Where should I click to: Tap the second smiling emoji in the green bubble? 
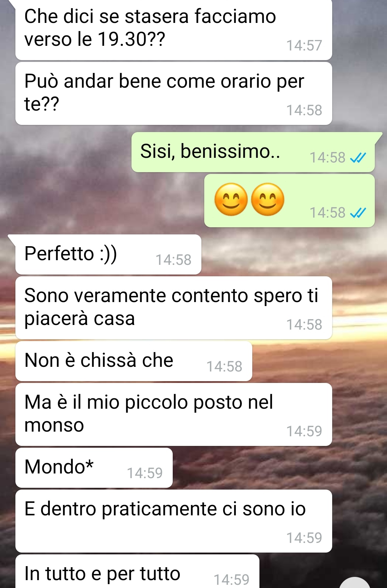pos(268,199)
